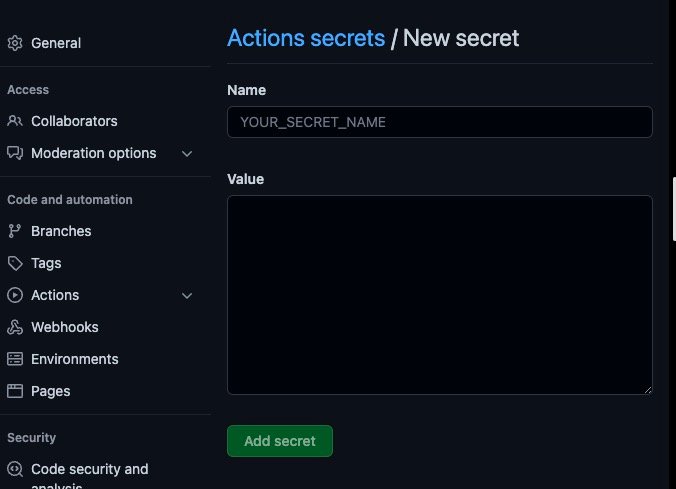This screenshot has height=489, width=676.
Task: Click the Environments server icon
Action: click(15, 359)
